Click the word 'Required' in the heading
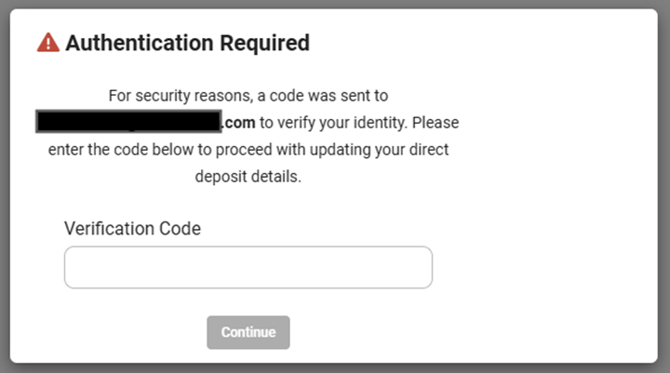 coord(264,43)
